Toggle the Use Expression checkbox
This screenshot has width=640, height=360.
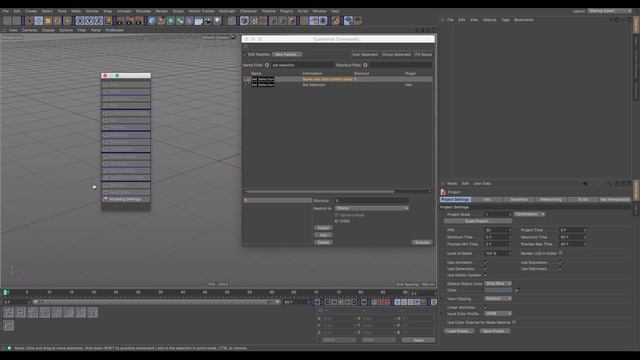pos(560,262)
